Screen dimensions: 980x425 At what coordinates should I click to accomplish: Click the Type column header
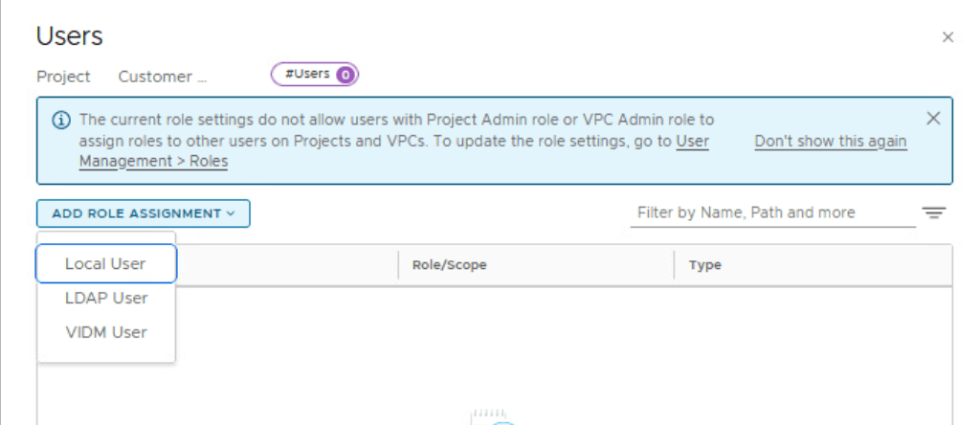(x=704, y=265)
